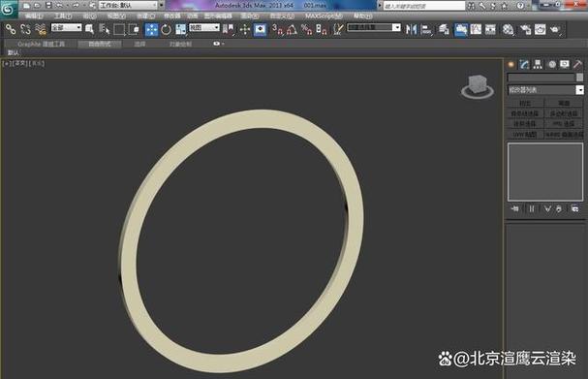This screenshot has height=379, width=588.
Task: Open the workspace dropdown 工作台: 默认
Action: coord(128,5)
